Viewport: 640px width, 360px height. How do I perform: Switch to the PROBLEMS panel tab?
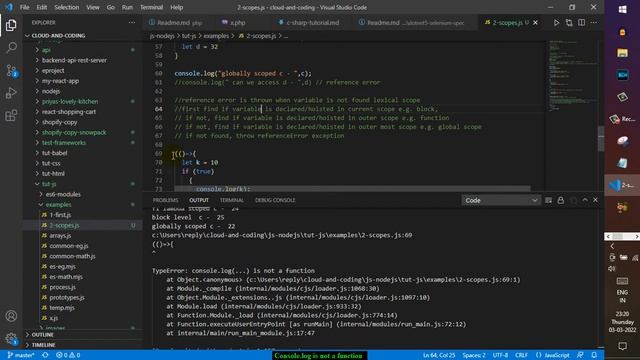point(165,200)
